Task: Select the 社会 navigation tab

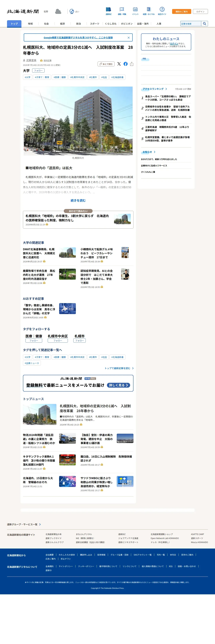Action: 46,24
